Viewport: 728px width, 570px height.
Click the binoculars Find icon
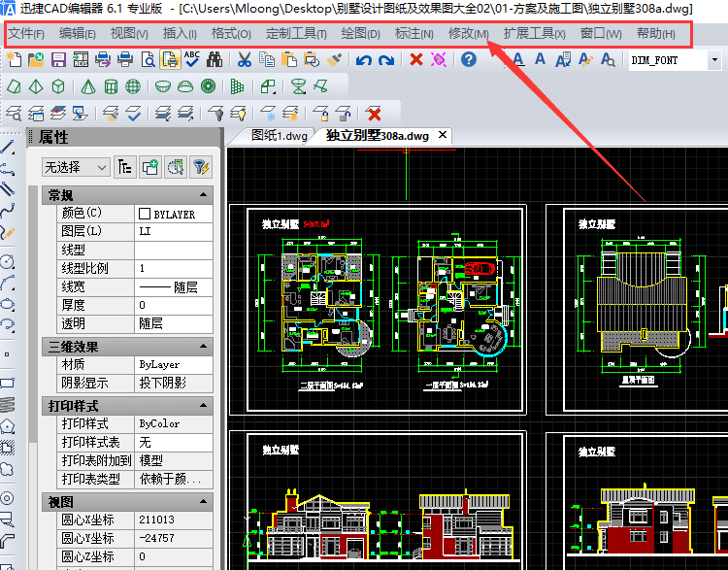[215, 59]
